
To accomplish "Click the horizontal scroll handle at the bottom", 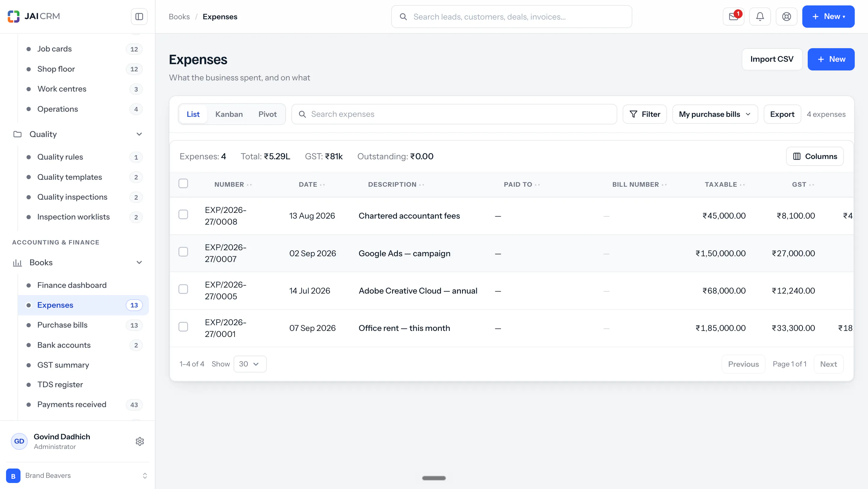I will (x=434, y=478).
